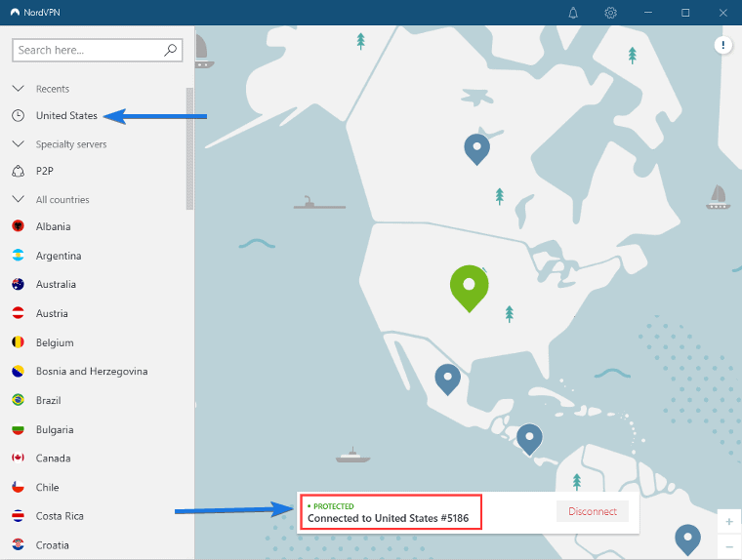Click the Costa Rica flag icon
Viewport: 742px width, 560px height.
(18, 516)
